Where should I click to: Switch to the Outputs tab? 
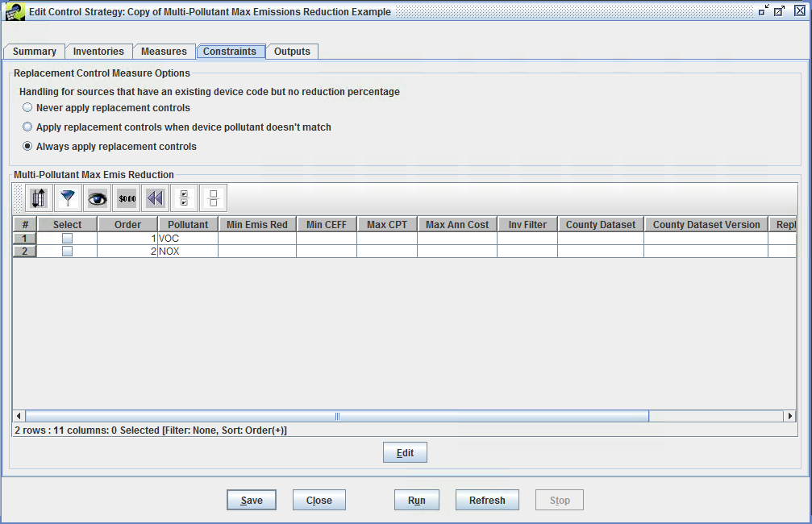click(x=292, y=51)
